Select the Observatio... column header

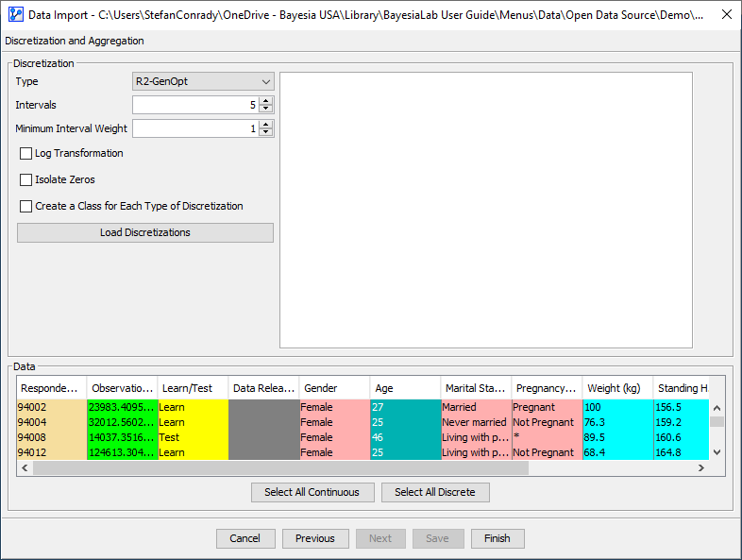click(x=122, y=388)
